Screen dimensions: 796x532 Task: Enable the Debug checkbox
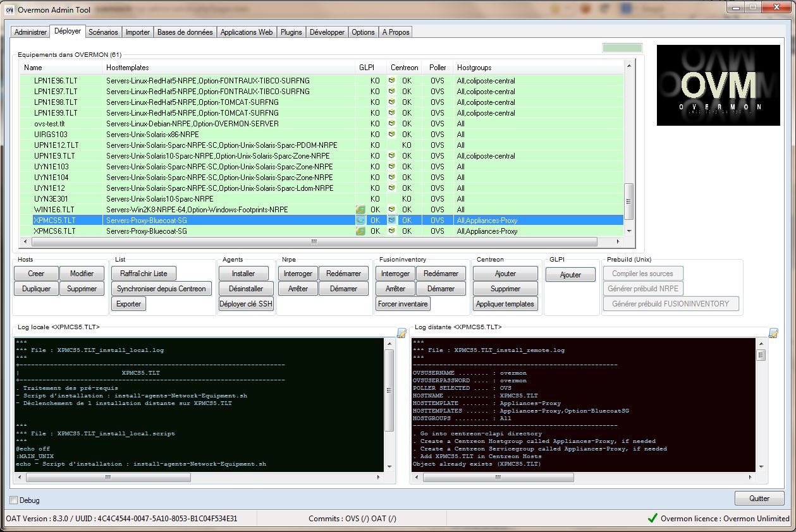pyautogui.click(x=14, y=500)
